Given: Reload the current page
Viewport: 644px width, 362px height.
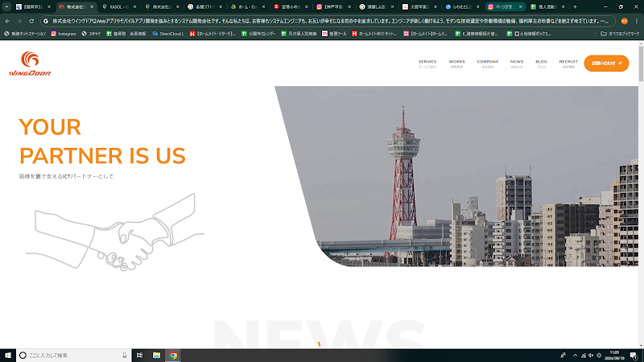Looking at the screenshot, I should point(31,21).
